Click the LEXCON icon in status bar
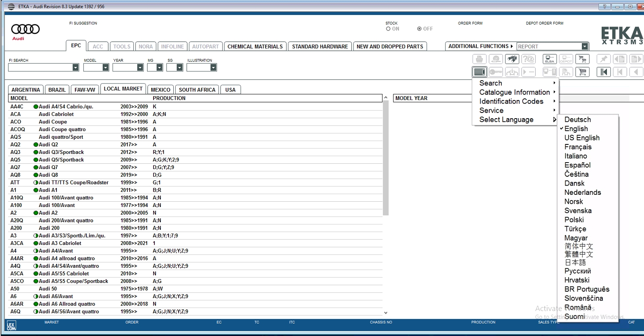This screenshot has width=644, height=336. (x=11, y=326)
